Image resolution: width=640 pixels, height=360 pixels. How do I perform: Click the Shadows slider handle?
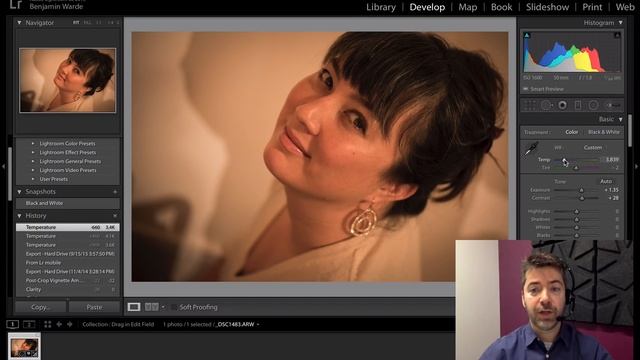[x=576, y=219]
